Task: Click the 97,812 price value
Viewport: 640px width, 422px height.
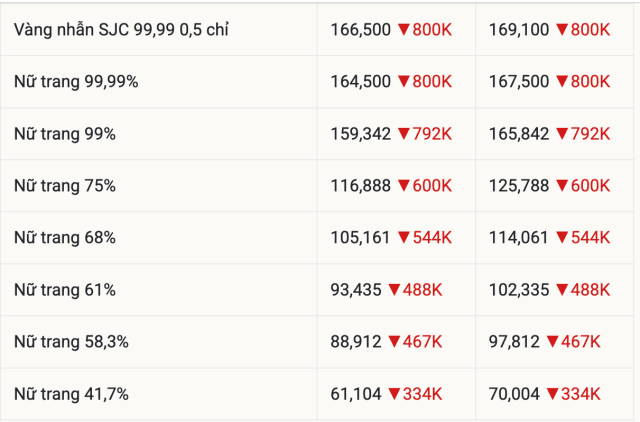Action: pyautogui.click(x=514, y=342)
